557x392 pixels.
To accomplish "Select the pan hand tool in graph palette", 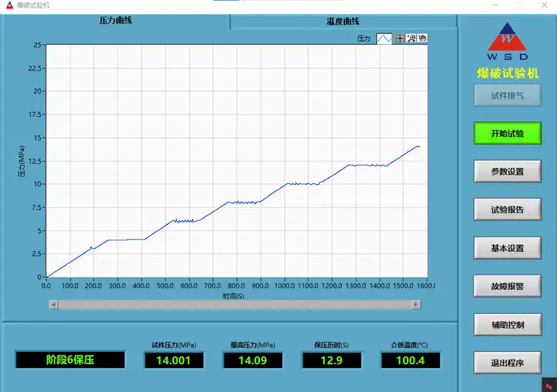I will pyautogui.click(x=422, y=39).
